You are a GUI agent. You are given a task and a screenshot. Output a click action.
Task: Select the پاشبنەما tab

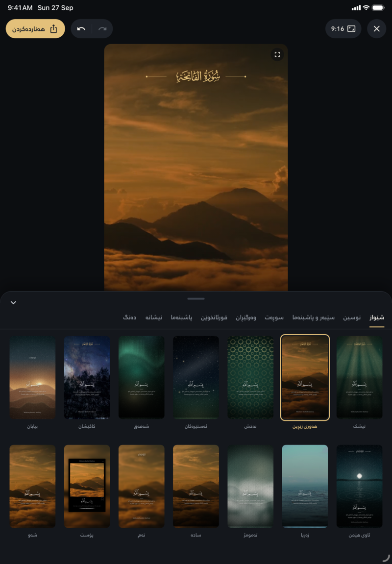pos(181,317)
